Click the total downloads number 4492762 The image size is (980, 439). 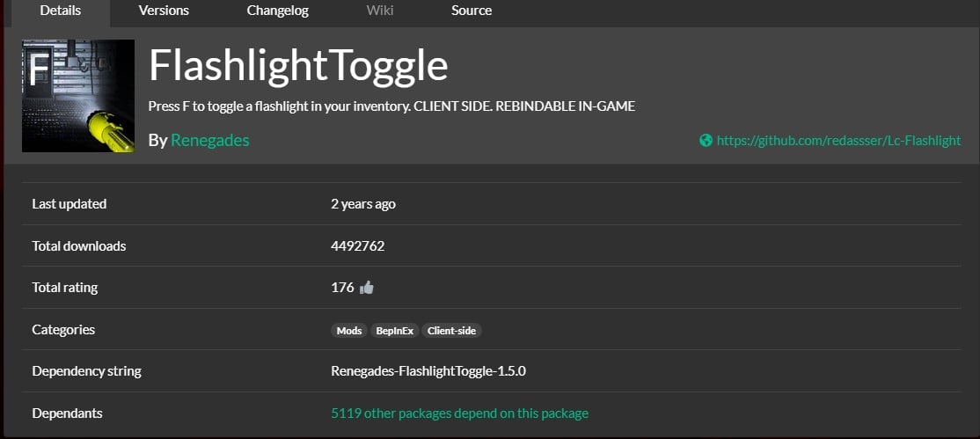pyautogui.click(x=357, y=245)
